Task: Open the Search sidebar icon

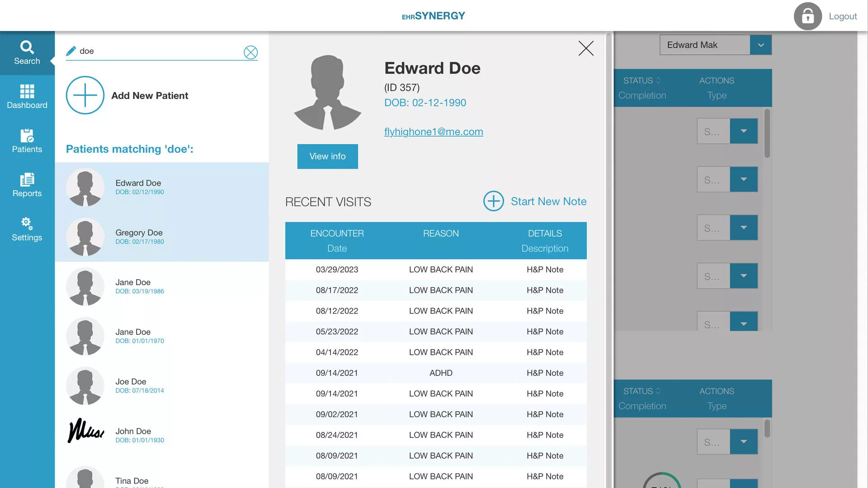Action: [x=27, y=52]
